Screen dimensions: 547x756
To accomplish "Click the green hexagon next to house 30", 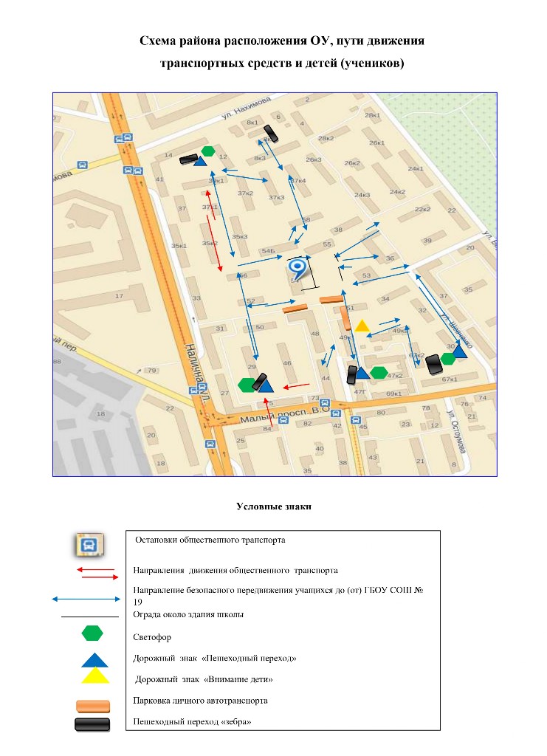I will click(x=448, y=359).
